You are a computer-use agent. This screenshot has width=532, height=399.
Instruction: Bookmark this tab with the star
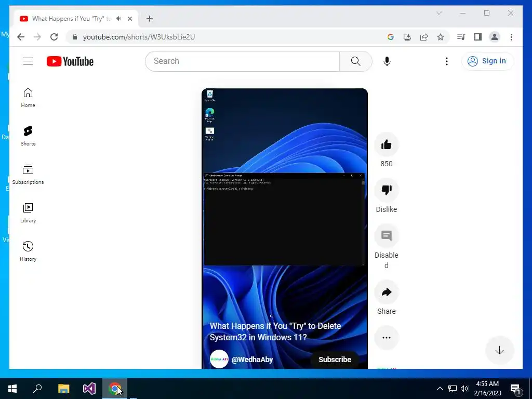441,37
